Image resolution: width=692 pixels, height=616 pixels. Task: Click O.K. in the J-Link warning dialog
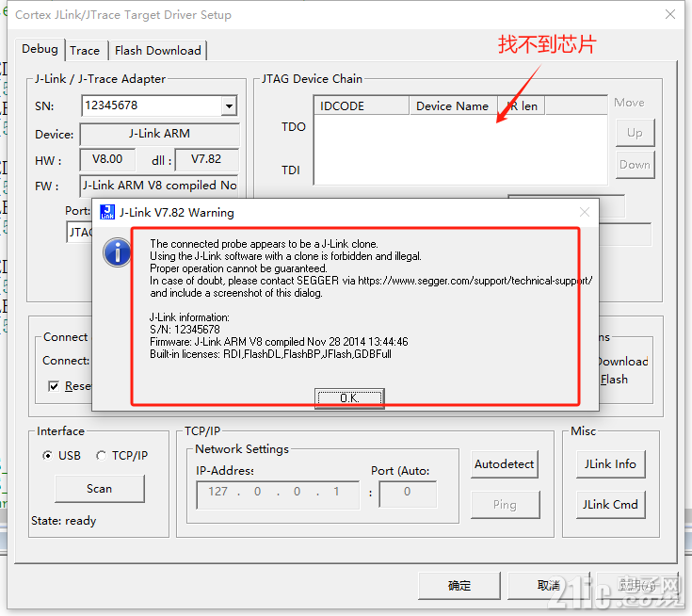349,397
